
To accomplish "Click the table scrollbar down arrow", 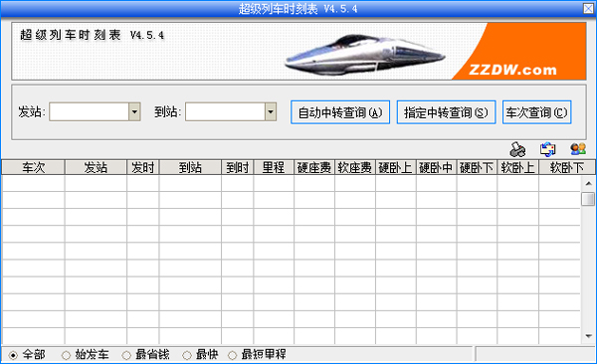I will click(x=588, y=336).
